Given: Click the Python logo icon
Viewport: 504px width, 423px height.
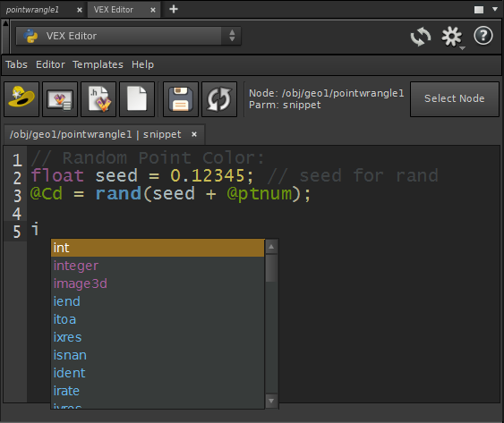Looking at the screenshot, I should [30, 36].
